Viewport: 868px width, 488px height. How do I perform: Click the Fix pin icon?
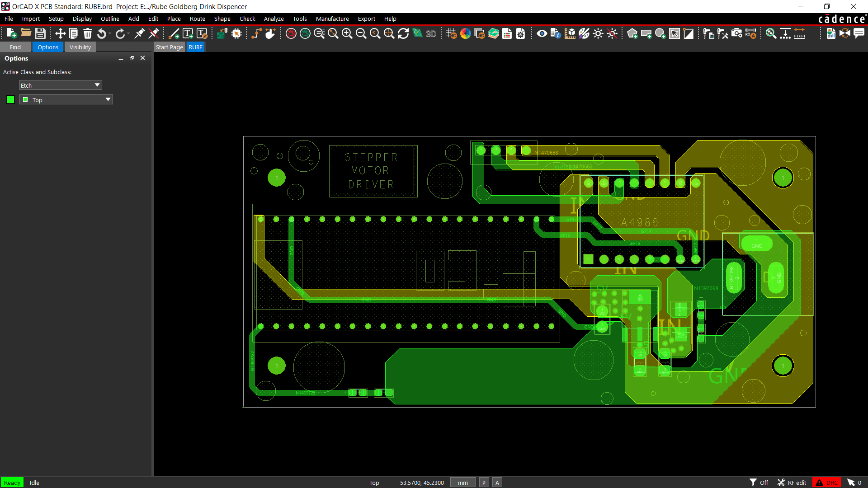[140, 33]
